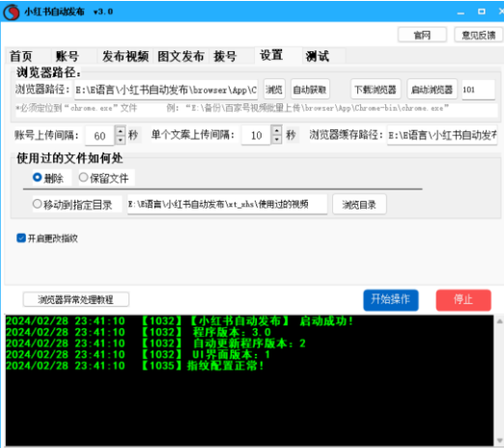Open 浏览器异常处理教程 tutorial button
The height and width of the screenshot is (448, 504).
click(x=76, y=299)
